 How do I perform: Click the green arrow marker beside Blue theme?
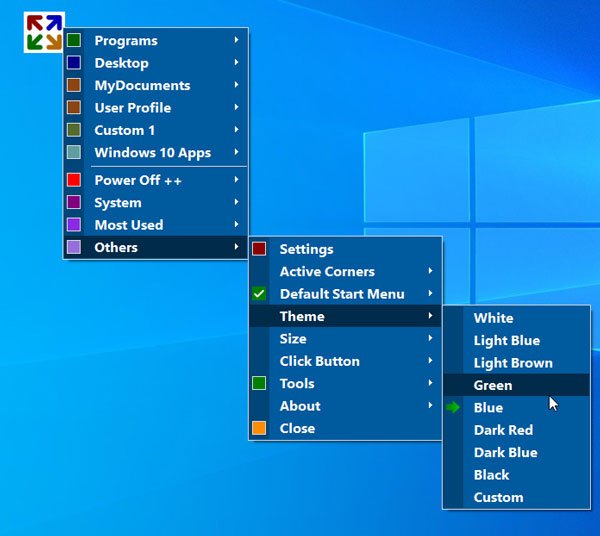tap(453, 407)
